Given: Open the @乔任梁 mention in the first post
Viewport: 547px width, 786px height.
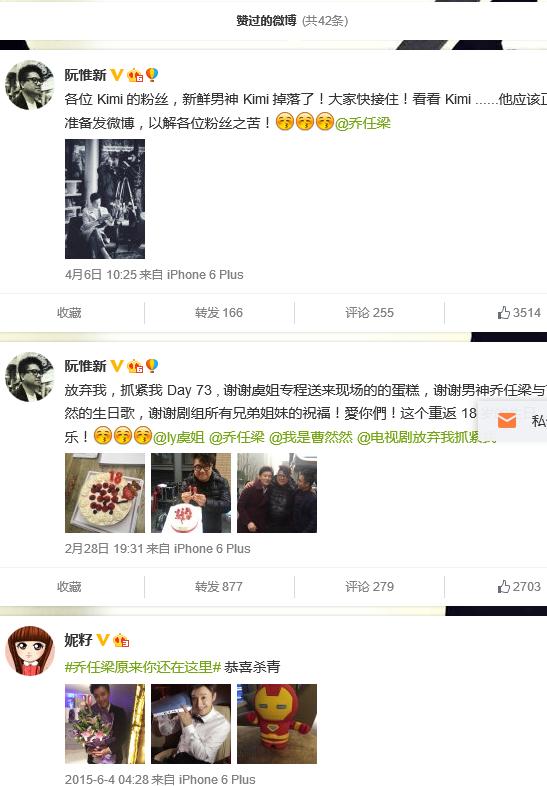Looking at the screenshot, I should click(x=362, y=123).
